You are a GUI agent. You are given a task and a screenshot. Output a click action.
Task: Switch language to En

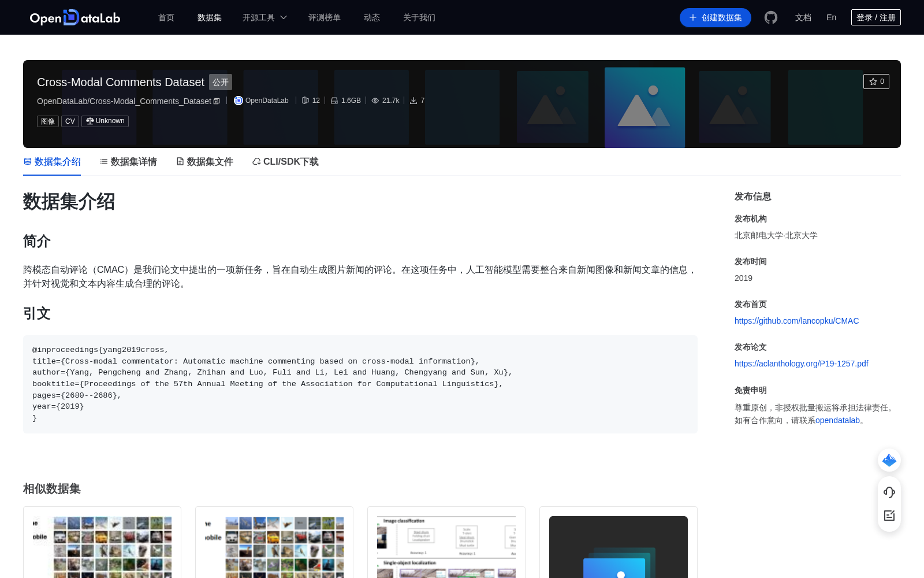[832, 17]
